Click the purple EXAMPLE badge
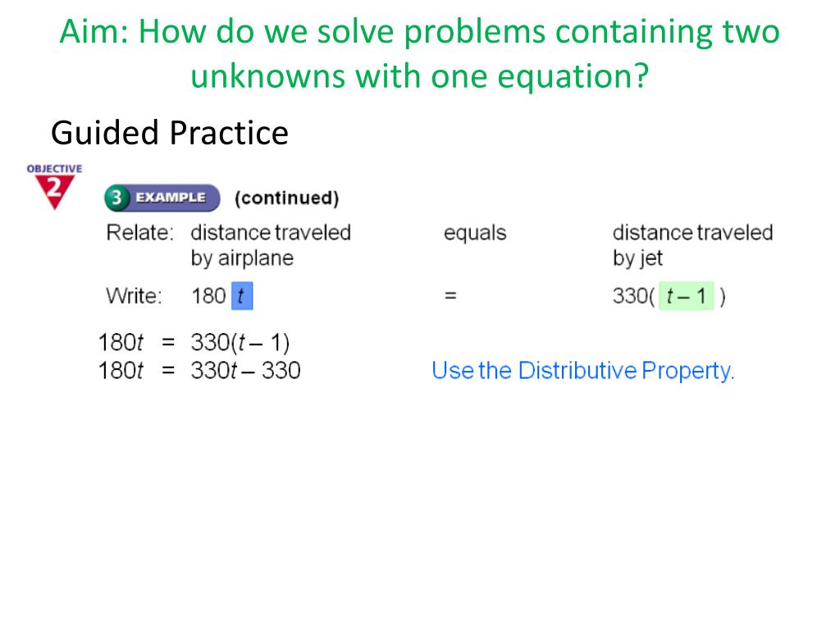 [162, 198]
